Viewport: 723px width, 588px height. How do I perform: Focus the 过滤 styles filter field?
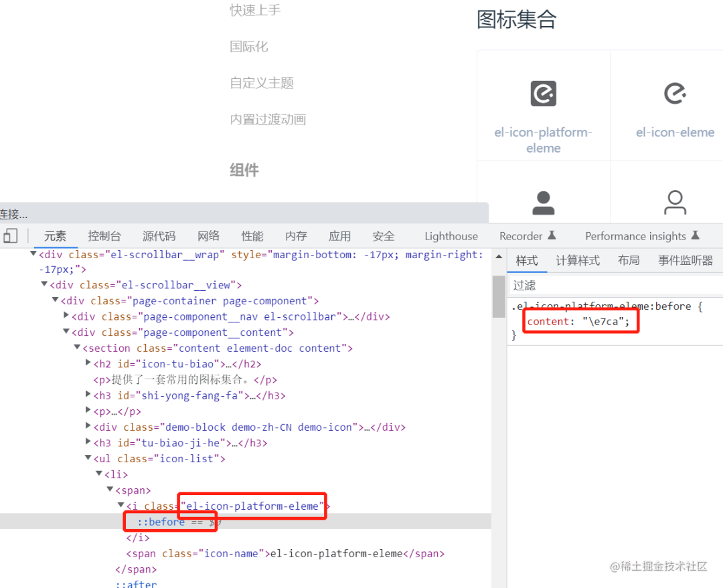[616, 285]
